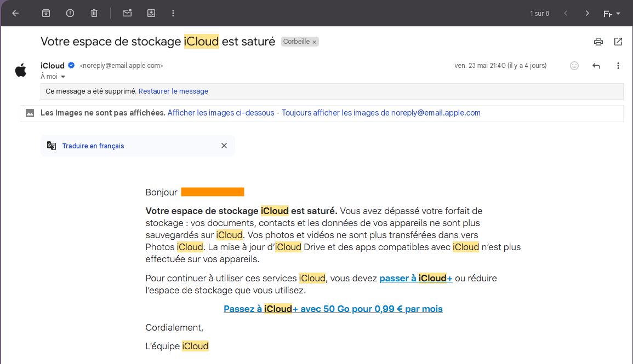This screenshot has width=633, height=364.
Task: Reply to the iCloud email
Action: pos(596,66)
